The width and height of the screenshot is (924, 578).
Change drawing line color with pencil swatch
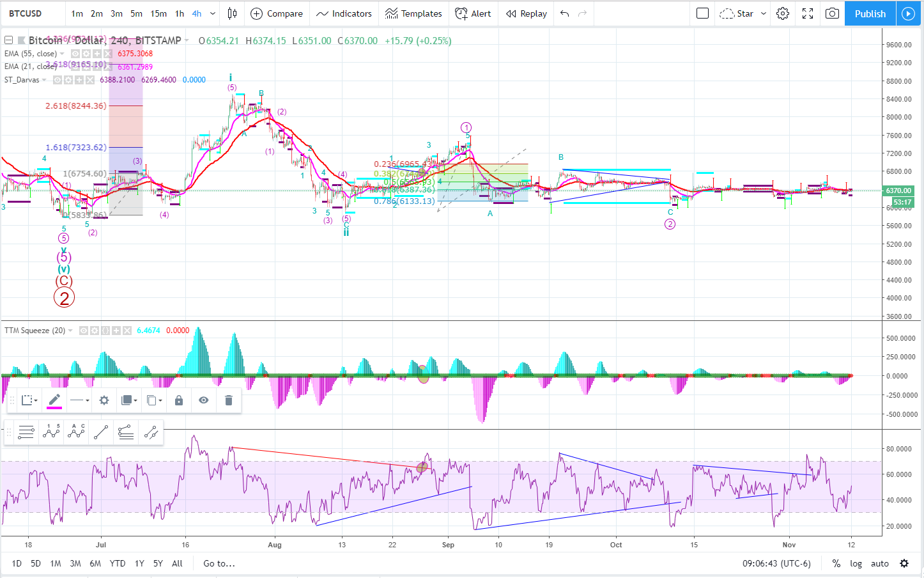(54, 400)
